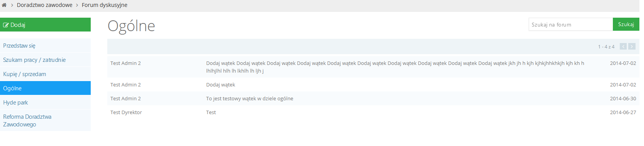Screen dimensions: 644x146
Task: Open Kupię / sprzedam category
Action: point(45,74)
